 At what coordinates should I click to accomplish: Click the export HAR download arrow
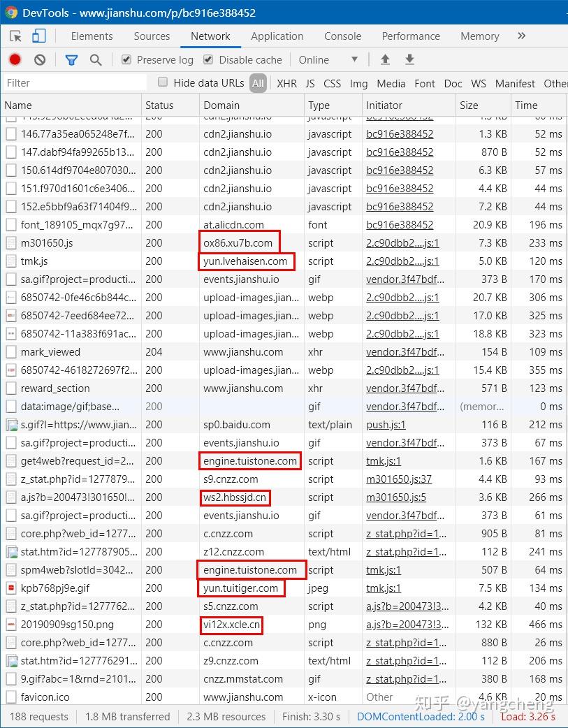409,59
